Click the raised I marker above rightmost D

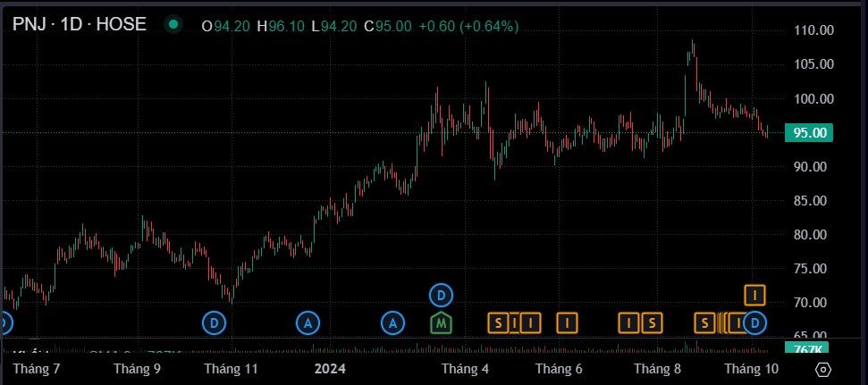tap(754, 294)
